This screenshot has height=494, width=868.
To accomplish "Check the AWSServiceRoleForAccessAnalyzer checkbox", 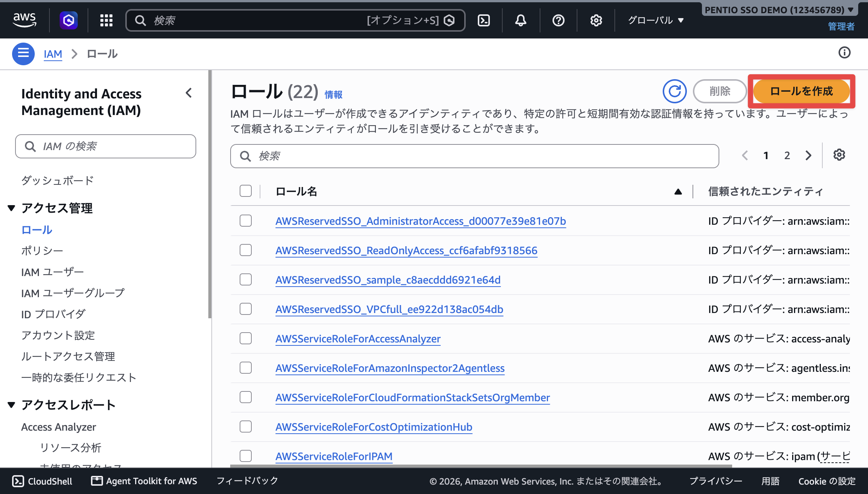I will click(246, 338).
